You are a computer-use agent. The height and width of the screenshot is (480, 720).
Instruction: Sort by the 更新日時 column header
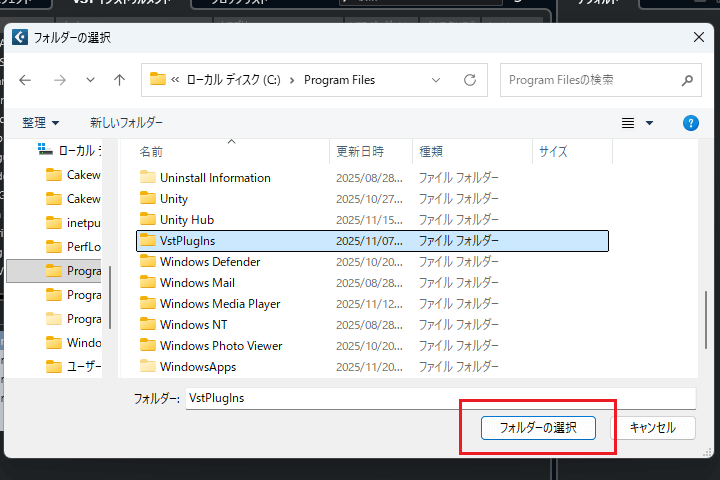coord(360,152)
